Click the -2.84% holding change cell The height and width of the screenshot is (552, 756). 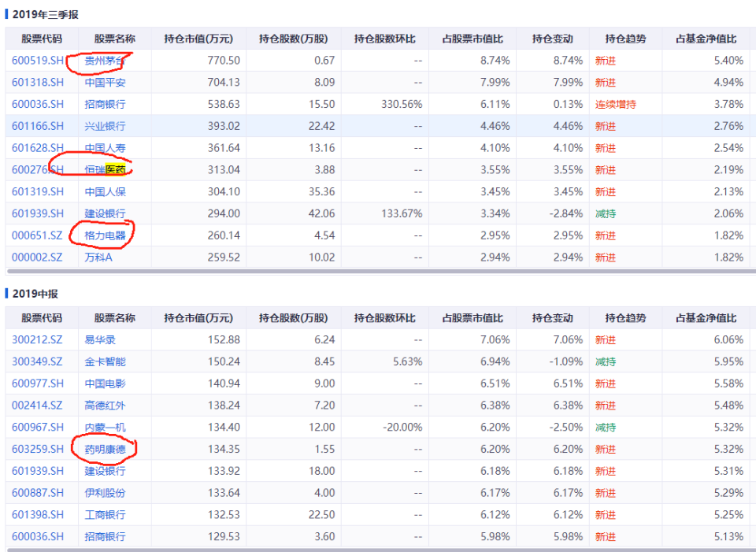coord(566,213)
